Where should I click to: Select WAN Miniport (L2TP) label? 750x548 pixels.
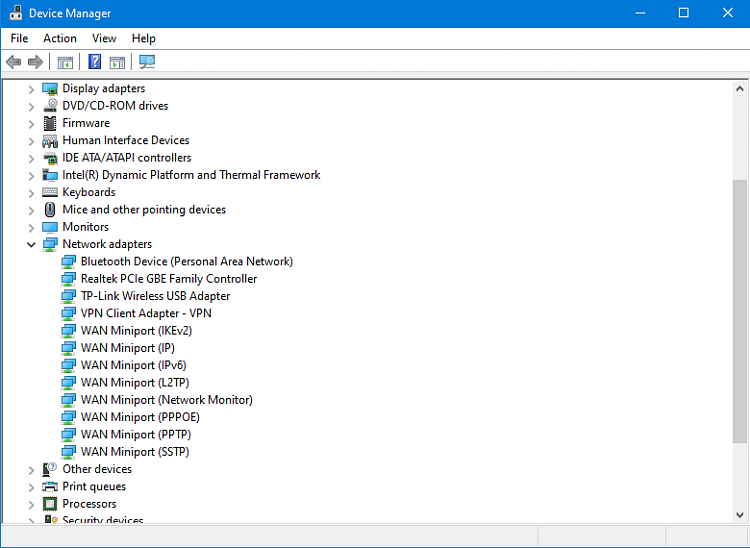coord(135,382)
